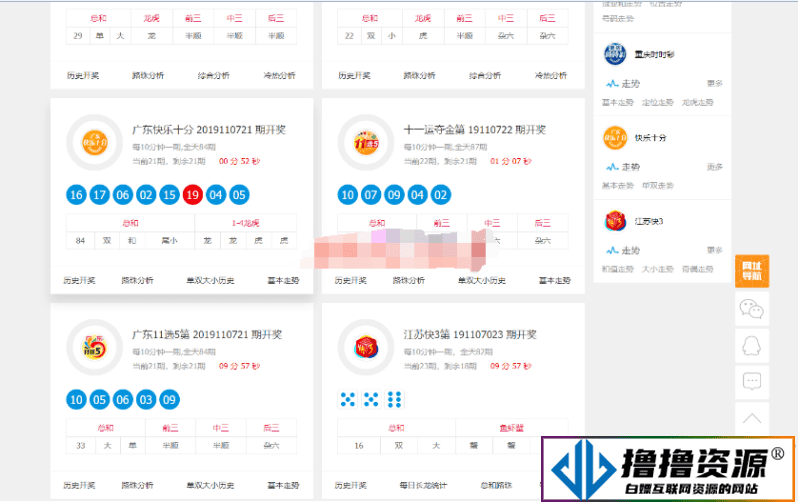Click the WeChat floating icon
800x502 pixels.
[752, 309]
